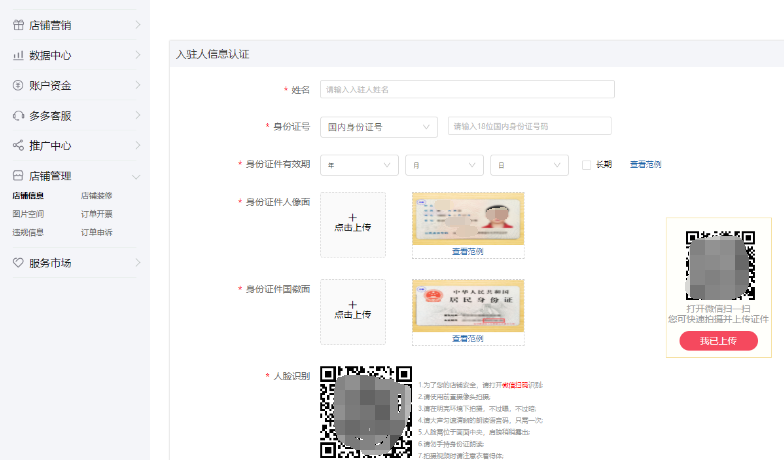Click the 账户资金 coin icon

18,86
